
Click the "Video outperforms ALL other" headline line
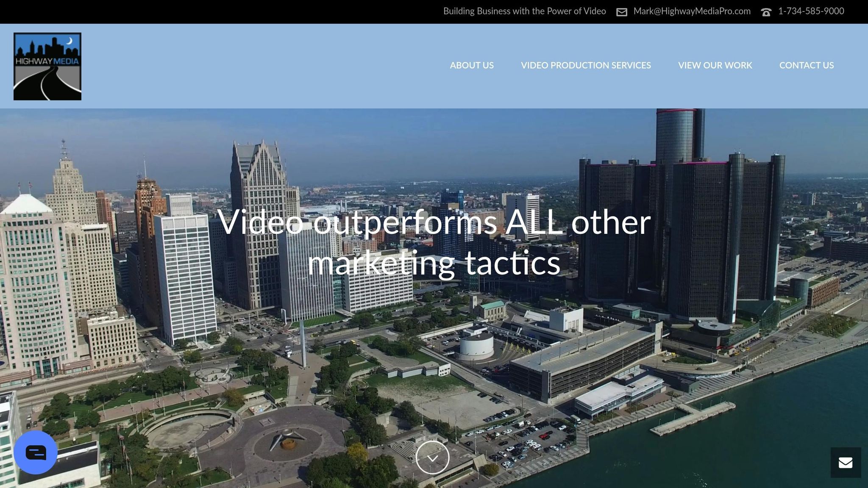click(434, 222)
